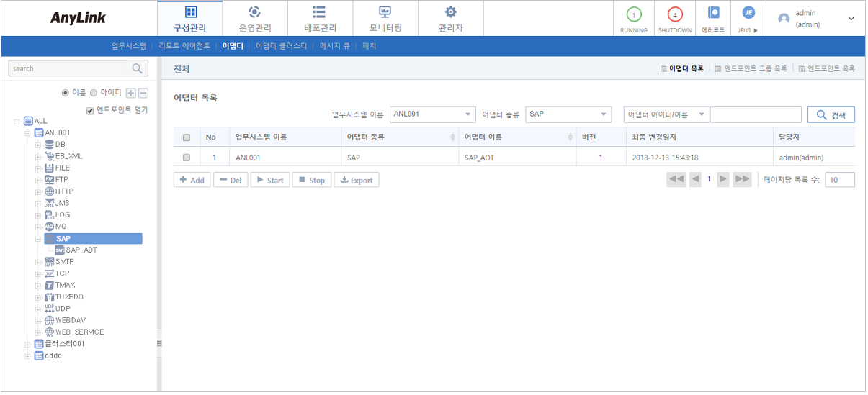868x395 pixels.
Task: Click the JEUS icon in header
Action: tap(748, 14)
